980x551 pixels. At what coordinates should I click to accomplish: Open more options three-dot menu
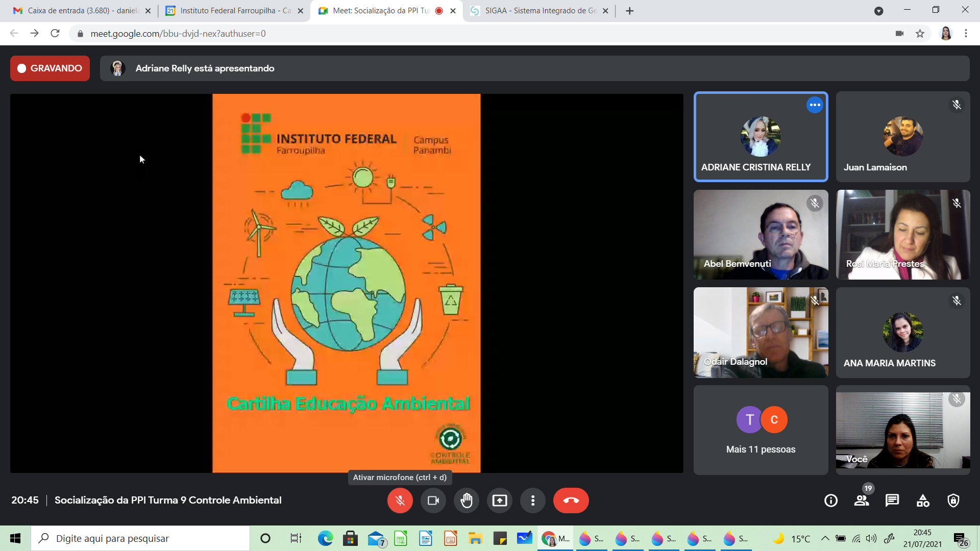tap(532, 500)
